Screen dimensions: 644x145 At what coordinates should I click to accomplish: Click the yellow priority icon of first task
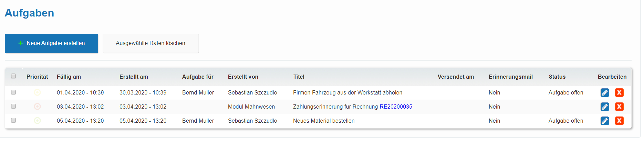point(38,92)
